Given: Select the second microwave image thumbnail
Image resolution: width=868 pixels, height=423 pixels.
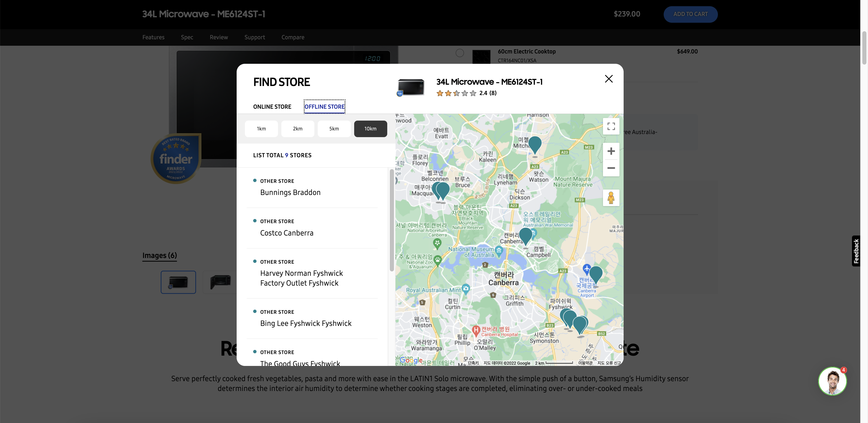Looking at the screenshot, I should (x=220, y=282).
